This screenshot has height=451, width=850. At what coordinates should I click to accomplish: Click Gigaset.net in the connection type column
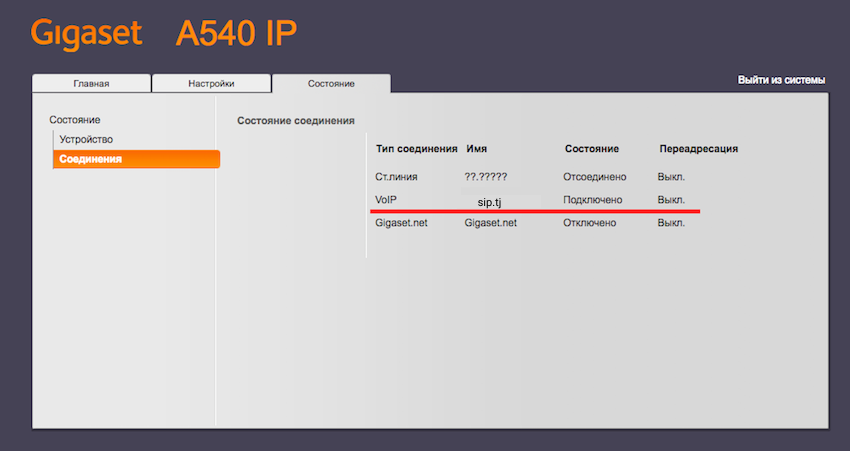pos(401,223)
